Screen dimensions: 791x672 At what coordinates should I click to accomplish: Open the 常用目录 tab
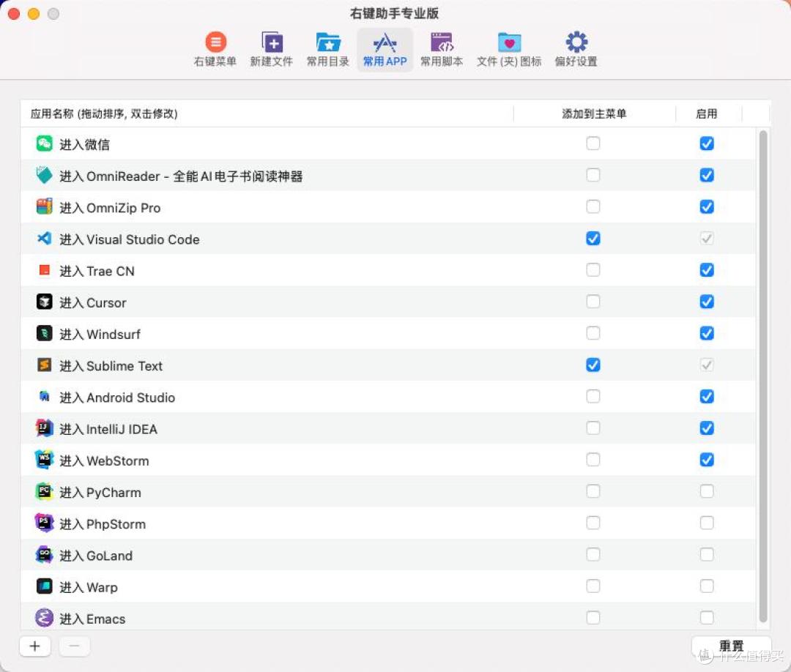pos(328,49)
